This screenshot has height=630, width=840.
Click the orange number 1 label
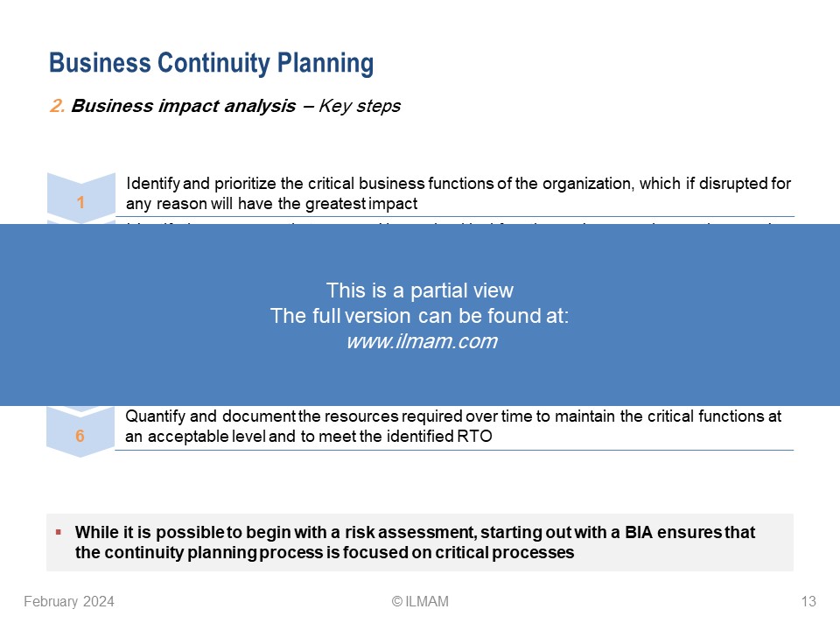pyautogui.click(x=80, y=202)
